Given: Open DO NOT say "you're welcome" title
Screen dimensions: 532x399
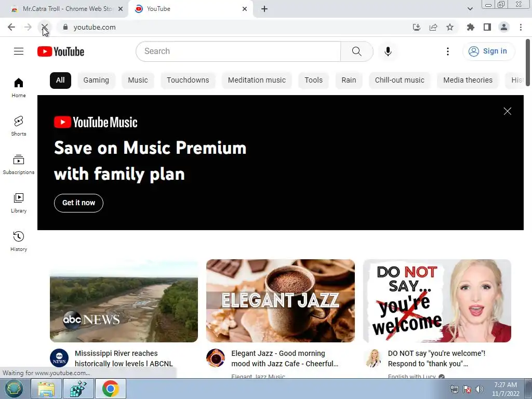Looking at the screenshot, I should (x=436, y=358).
